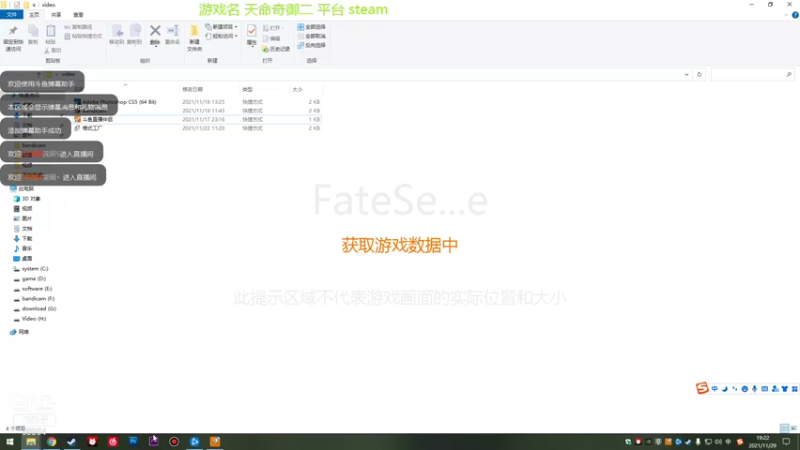Open Chrome from the taskbar
Viewport: 800px width, 450px height.
52,442
